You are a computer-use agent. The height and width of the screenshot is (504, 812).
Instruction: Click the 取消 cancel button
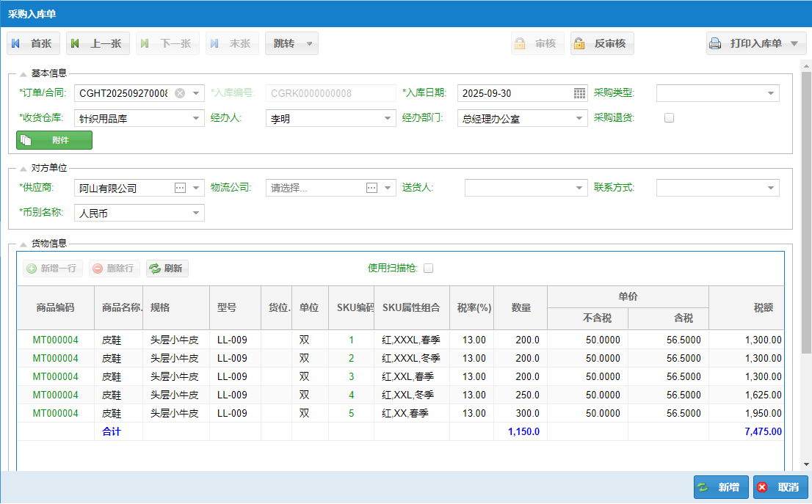(780, 487)
